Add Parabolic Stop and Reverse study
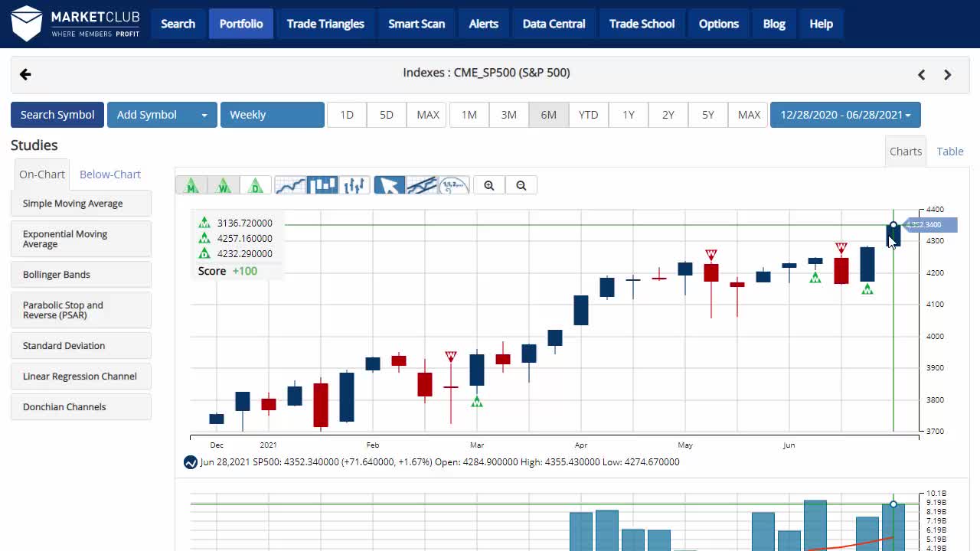Image resolution: width=980 pixels, height=551 pixels. (x=81, y=310)
